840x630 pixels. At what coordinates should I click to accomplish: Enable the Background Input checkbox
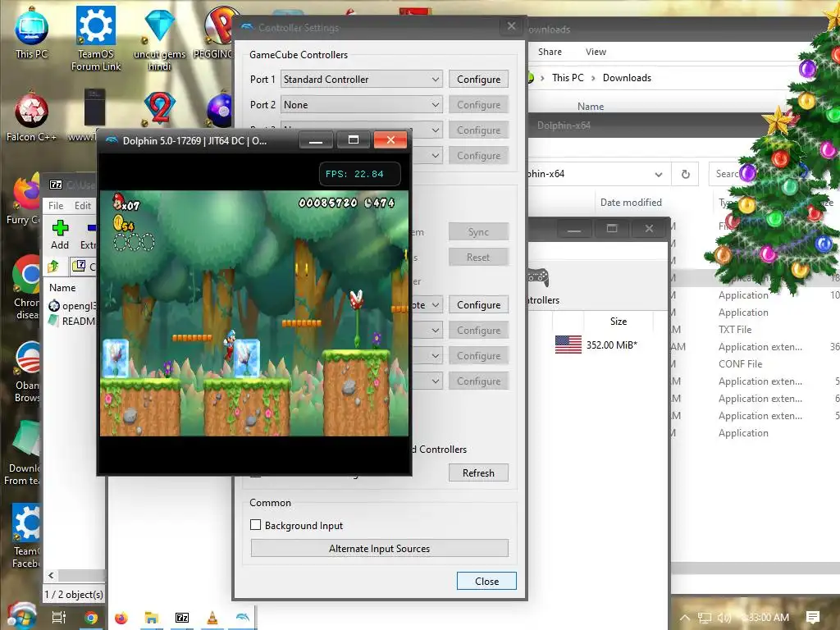click(256, 525)
